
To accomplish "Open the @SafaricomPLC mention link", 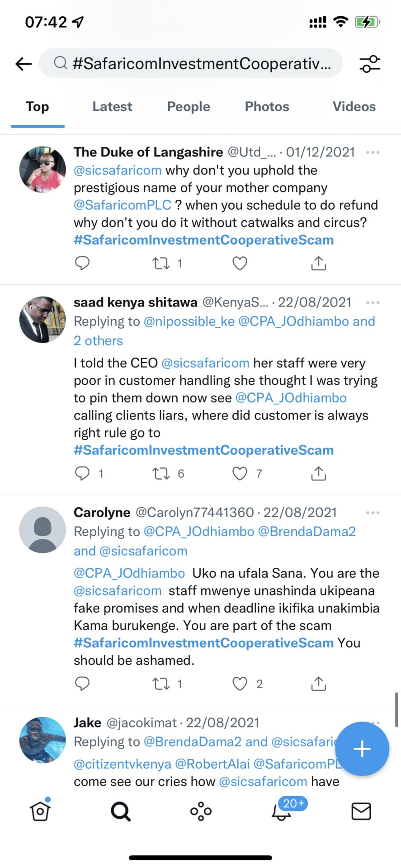I will point(123,205).
